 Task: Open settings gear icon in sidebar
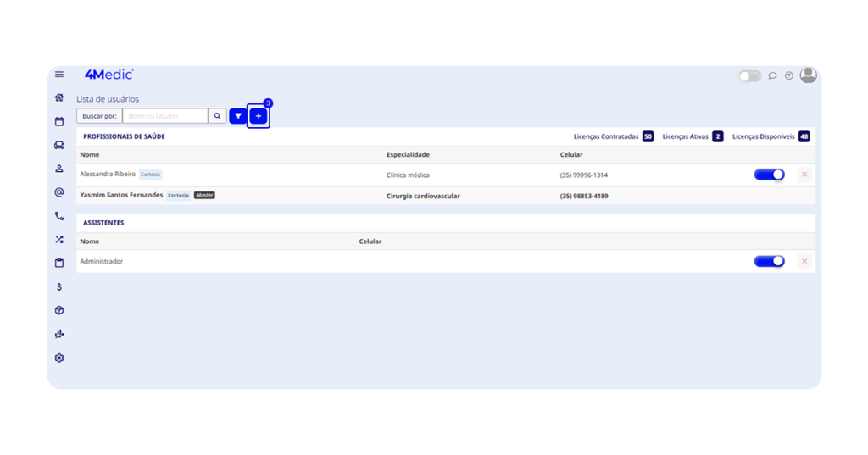click(x=59, y=358)
